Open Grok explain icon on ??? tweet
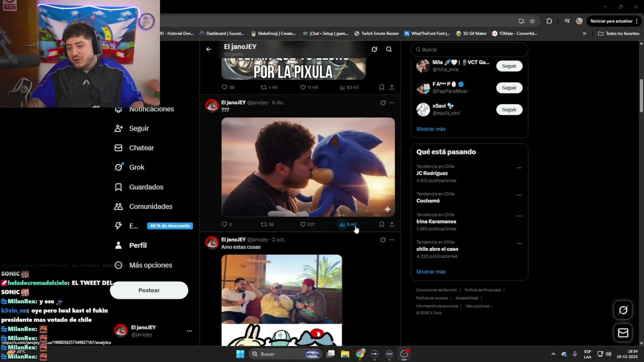 tap(383, 103)
